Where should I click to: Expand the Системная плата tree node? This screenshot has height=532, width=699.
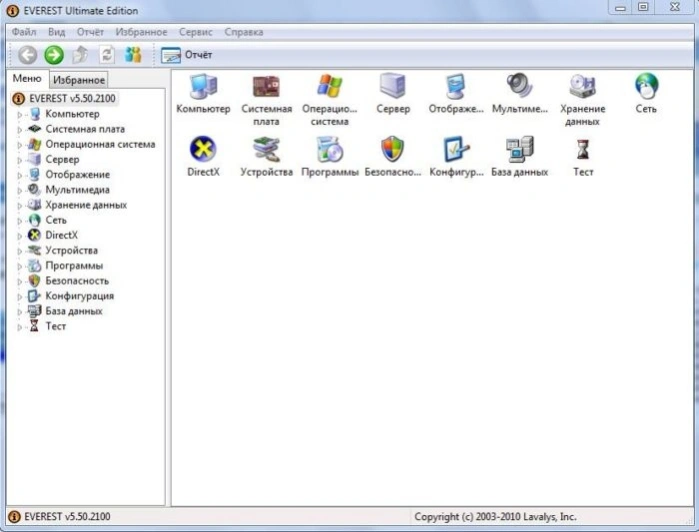19,130
